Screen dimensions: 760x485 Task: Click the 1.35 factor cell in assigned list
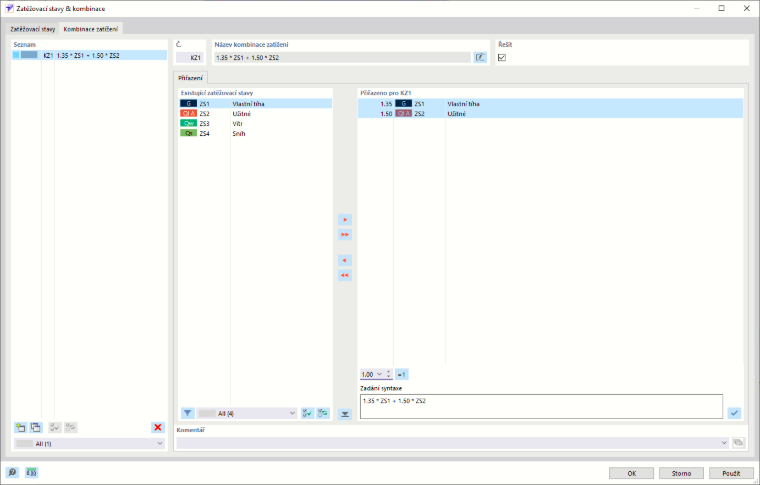386,104
